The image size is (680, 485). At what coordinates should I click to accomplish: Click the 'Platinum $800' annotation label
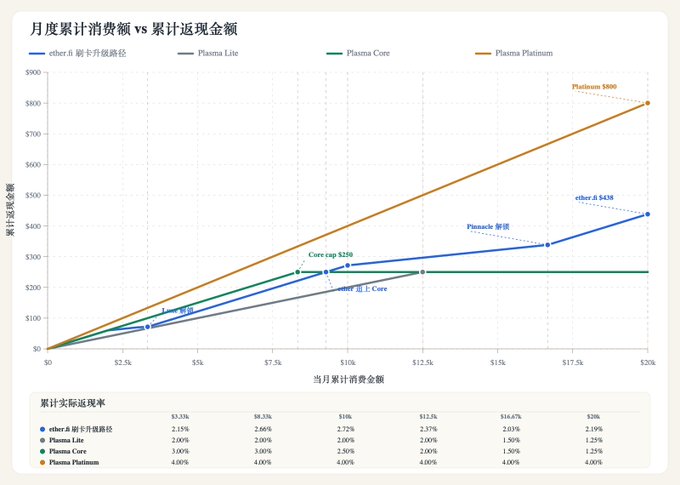pos(594,87)
